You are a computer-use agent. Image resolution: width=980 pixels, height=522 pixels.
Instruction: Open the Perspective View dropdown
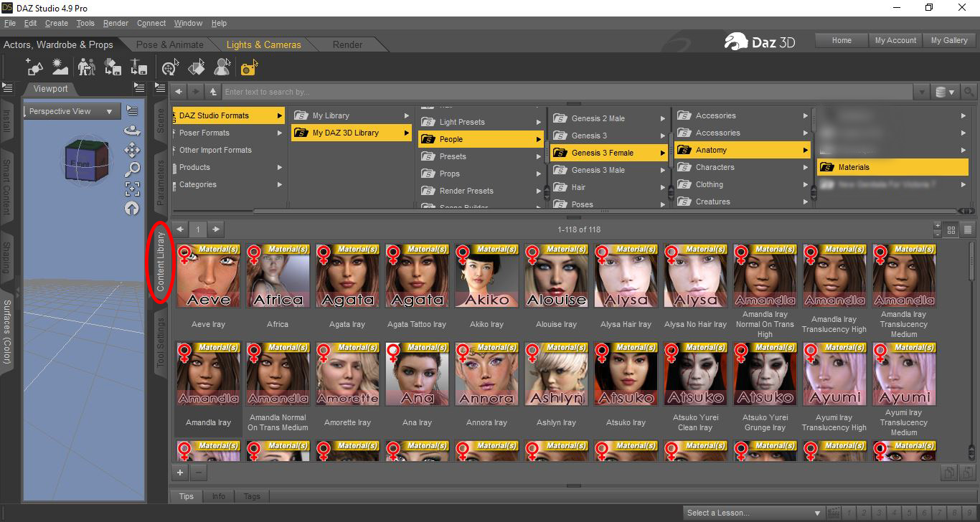point(71,111)
